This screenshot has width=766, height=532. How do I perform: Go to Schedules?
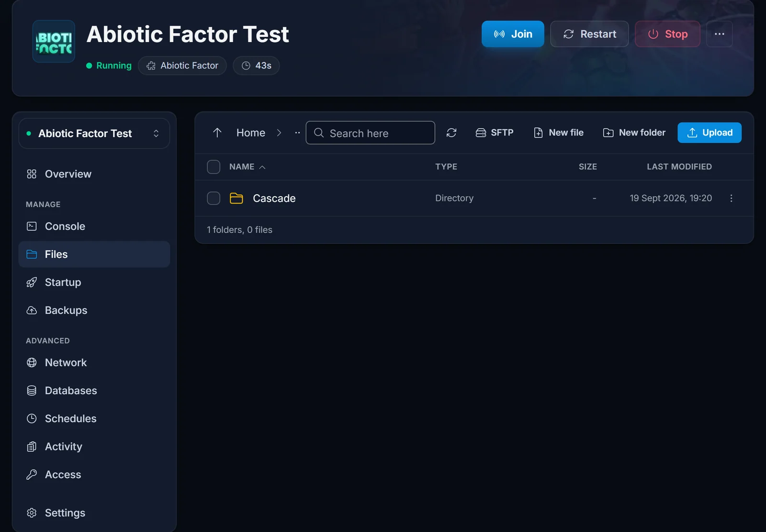point(94,419)
